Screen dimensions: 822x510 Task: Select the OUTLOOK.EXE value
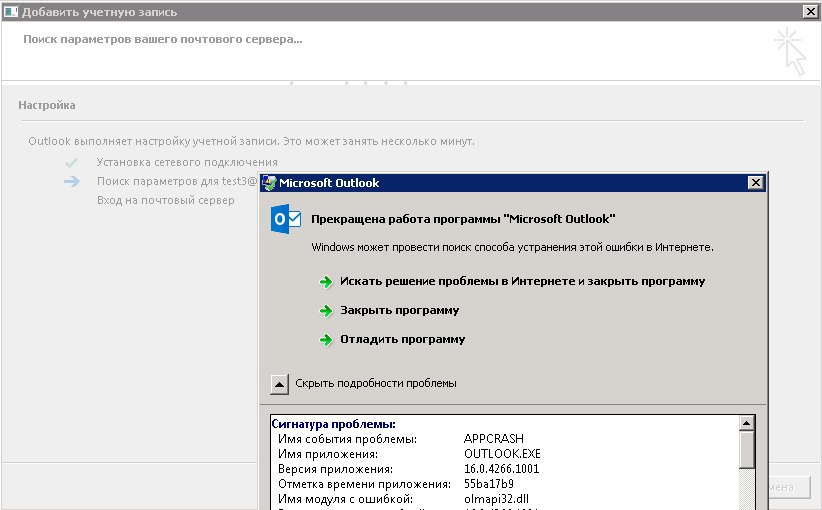tap(502, 453)
